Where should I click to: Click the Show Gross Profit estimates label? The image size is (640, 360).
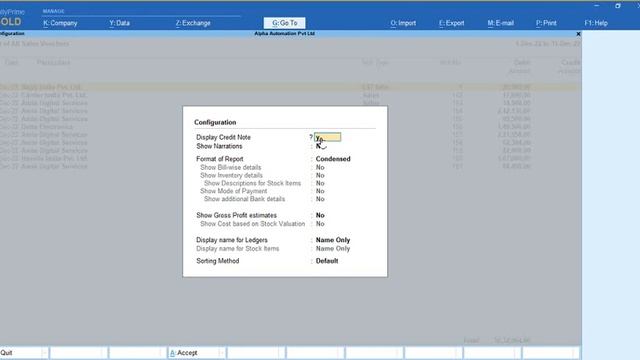click(236, 215)
